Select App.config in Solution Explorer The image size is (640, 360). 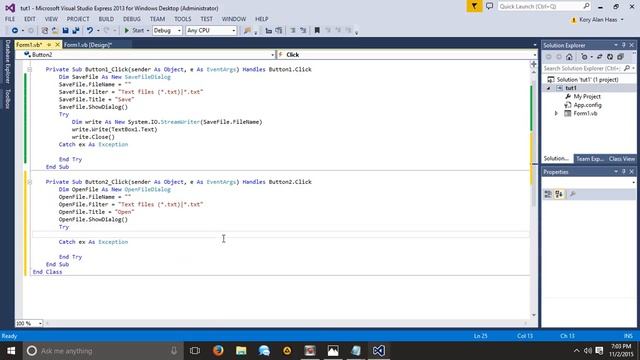[587, 105]
